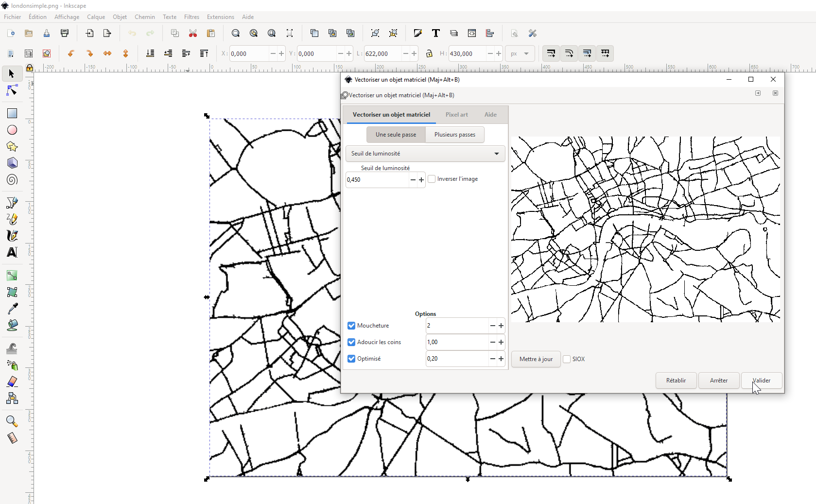The width and height of the screenshot is (816, 504).
Task: Open the Extensions menu
Action: coord(220,17)
